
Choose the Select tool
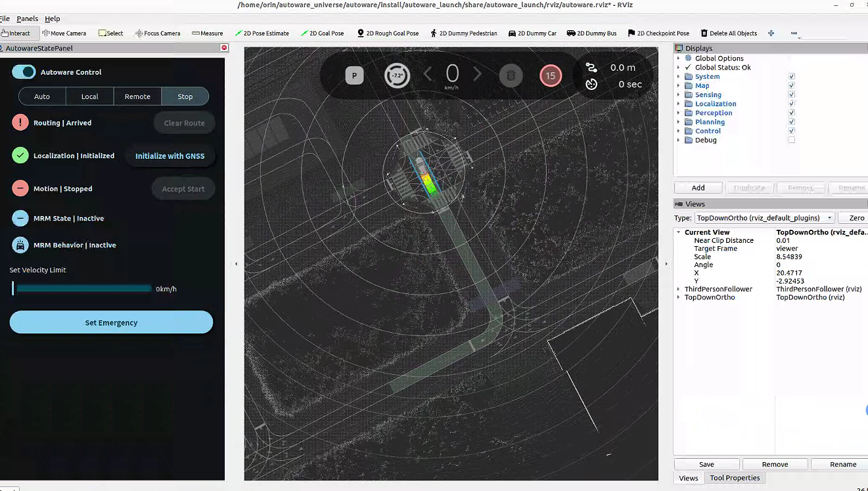click(111, 33)
